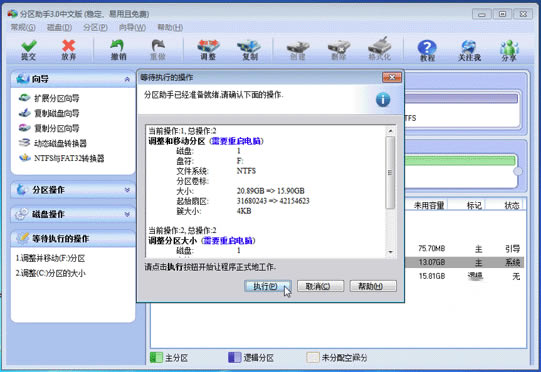
Task: Click the operations list scrollbar down arrow
Action: coord(390,252)
